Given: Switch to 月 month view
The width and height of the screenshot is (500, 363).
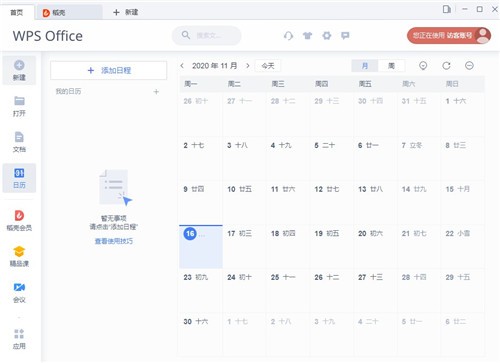Looking at the screenshot, I should point(365,66).
